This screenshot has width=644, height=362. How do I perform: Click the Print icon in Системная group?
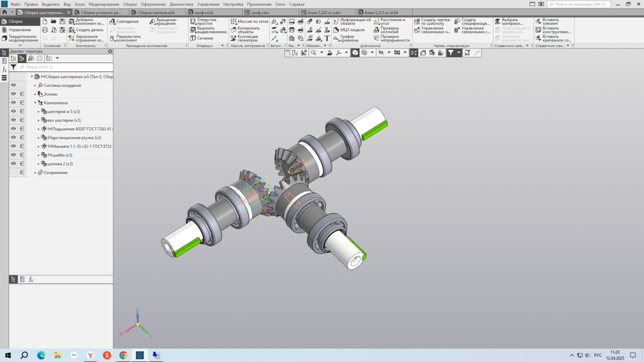point(45,30)
